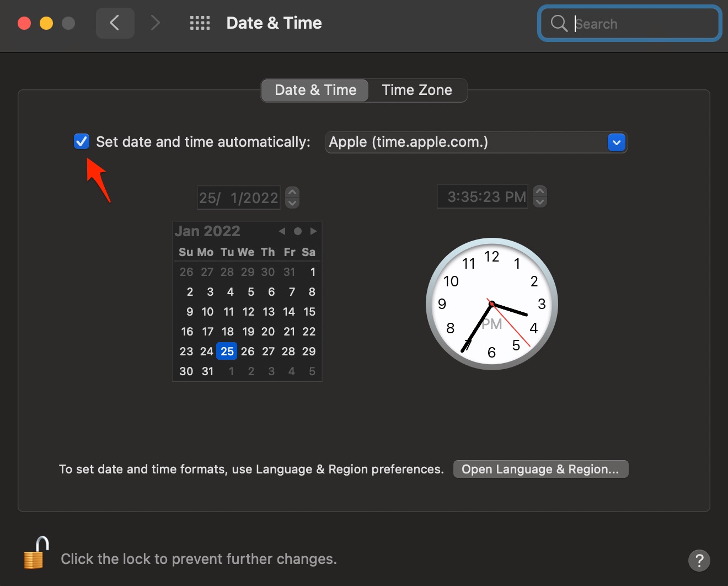The image size is (728, 586).
Task: Click the Show All preferences grid icon
Action: [x=200, y=23]
